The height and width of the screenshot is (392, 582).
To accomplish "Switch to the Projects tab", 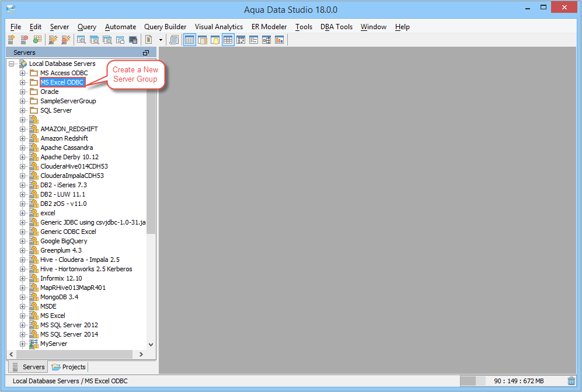I will [69, 367].
